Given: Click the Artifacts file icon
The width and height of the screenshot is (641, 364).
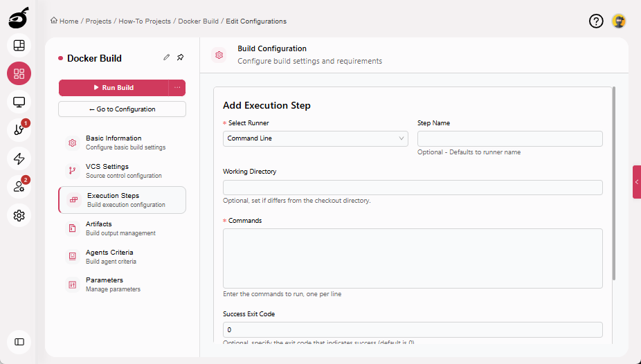Looking at the screenshot, I should [x=73, y=228].
